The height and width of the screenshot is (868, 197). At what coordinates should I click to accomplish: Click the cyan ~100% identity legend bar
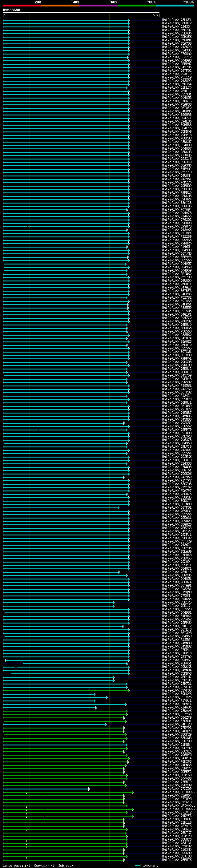(x=175, y=6)
